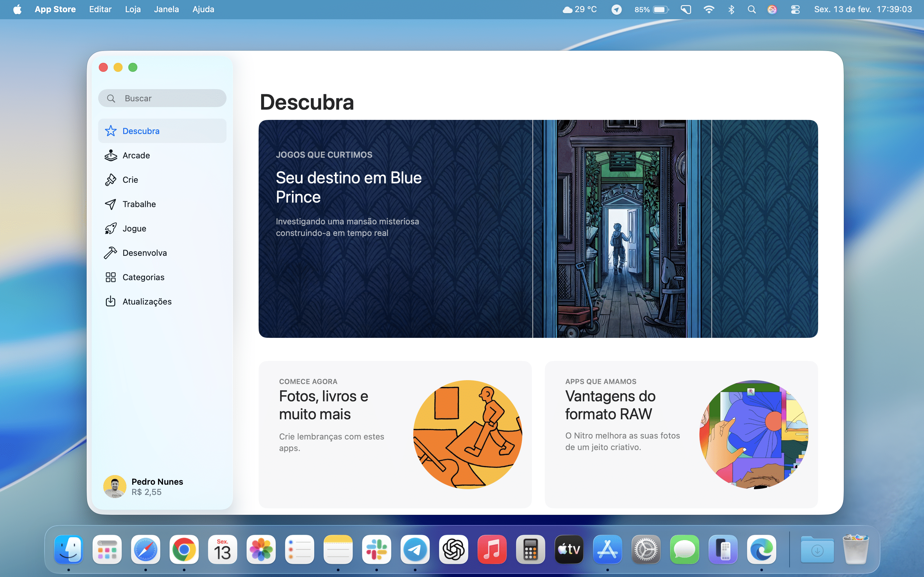Open the Vantagens do formato RAW card
Image resolution: width=924 pixels, height=577 pixels.
pyautogui.click(x=681, y=434)
